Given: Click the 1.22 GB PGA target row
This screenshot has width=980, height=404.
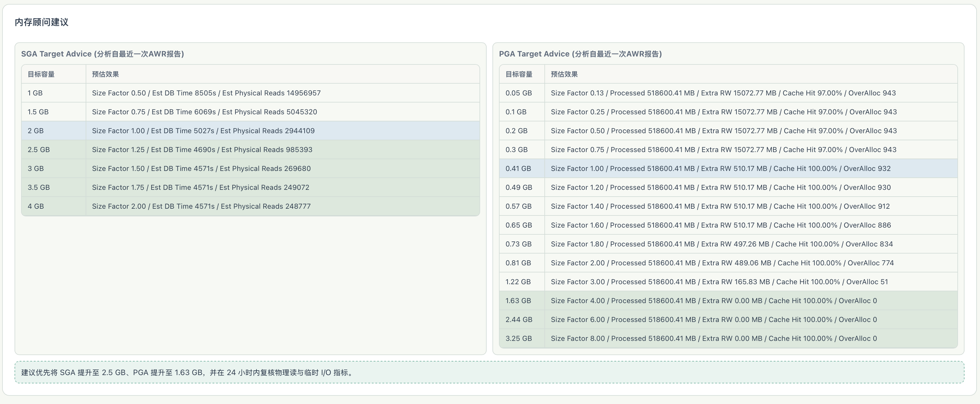Looking at the screenshot, I should 728,281.
